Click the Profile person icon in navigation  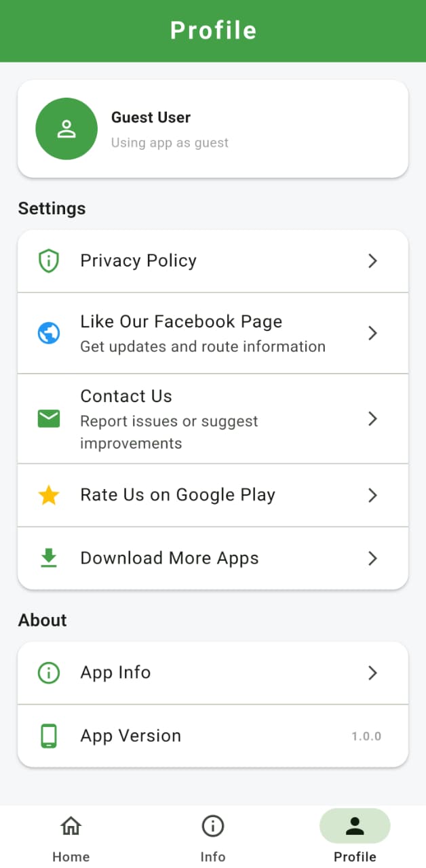[355, 826]
